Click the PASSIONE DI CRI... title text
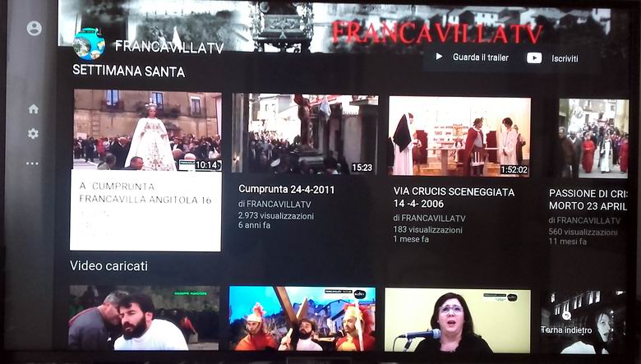 click(588, 200)
